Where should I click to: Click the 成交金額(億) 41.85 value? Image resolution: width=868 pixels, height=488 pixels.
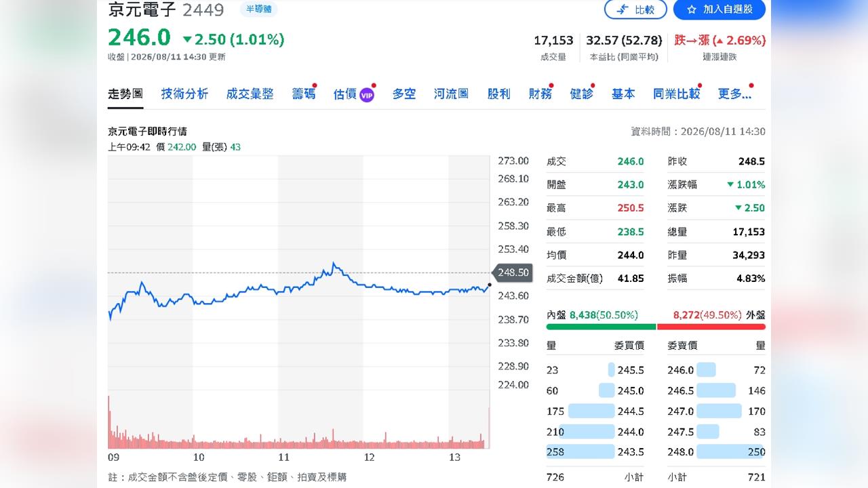click(x=631, y=279)
